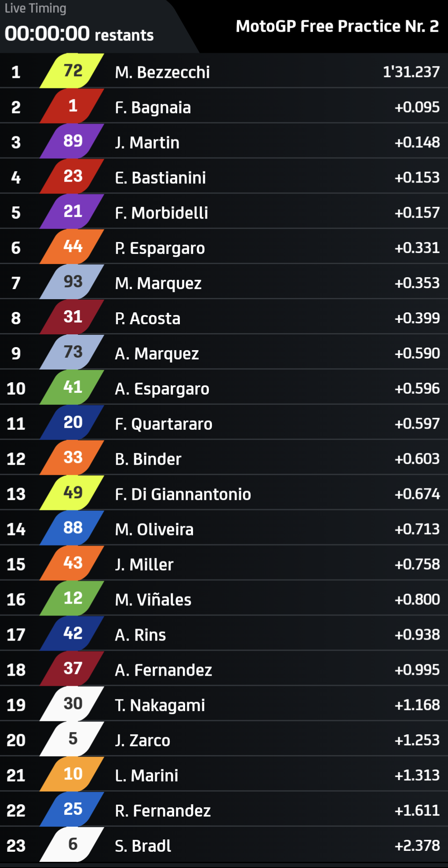
Task: Tap the orange number 44 badge
Action: pos(73,247)
